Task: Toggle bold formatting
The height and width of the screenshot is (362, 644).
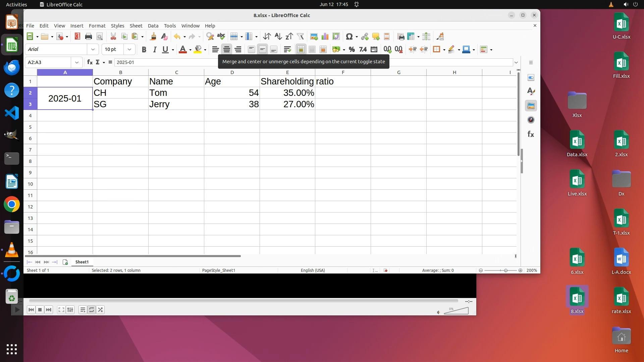Action: point(144,50)
